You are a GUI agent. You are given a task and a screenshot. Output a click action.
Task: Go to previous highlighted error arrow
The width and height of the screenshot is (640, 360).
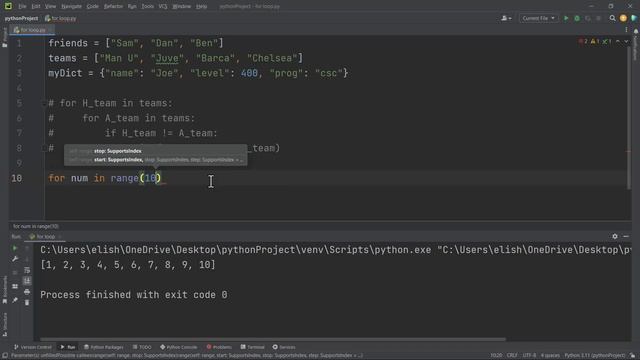(618, 41)
